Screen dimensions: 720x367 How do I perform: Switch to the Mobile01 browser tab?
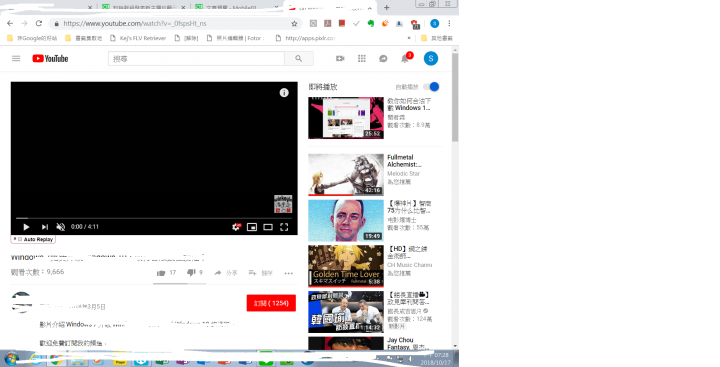236,7
